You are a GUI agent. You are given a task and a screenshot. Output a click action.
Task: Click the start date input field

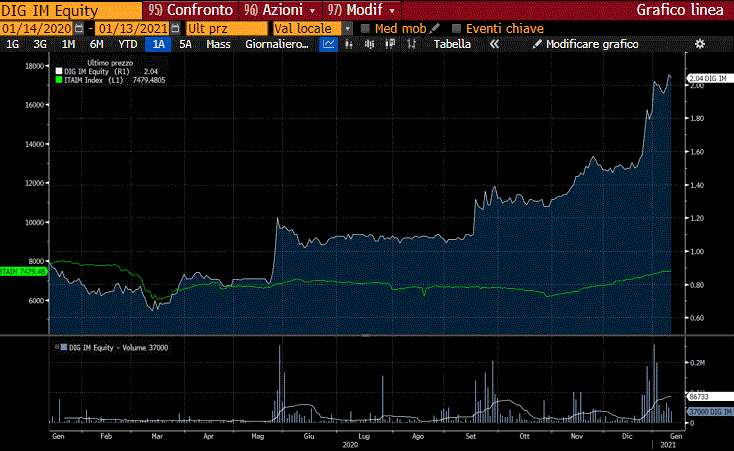(36, 28)
